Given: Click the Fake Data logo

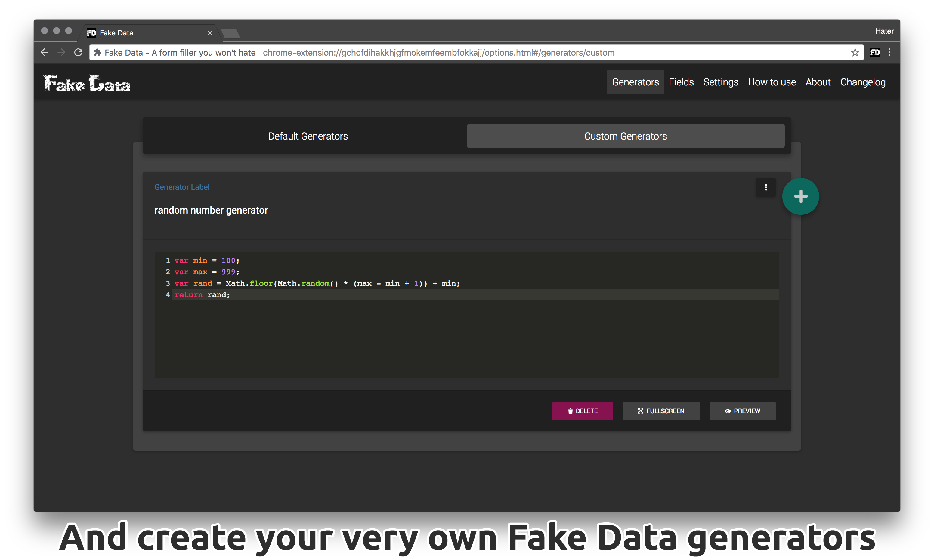Looking at the screenshot, I should point(87,83).
